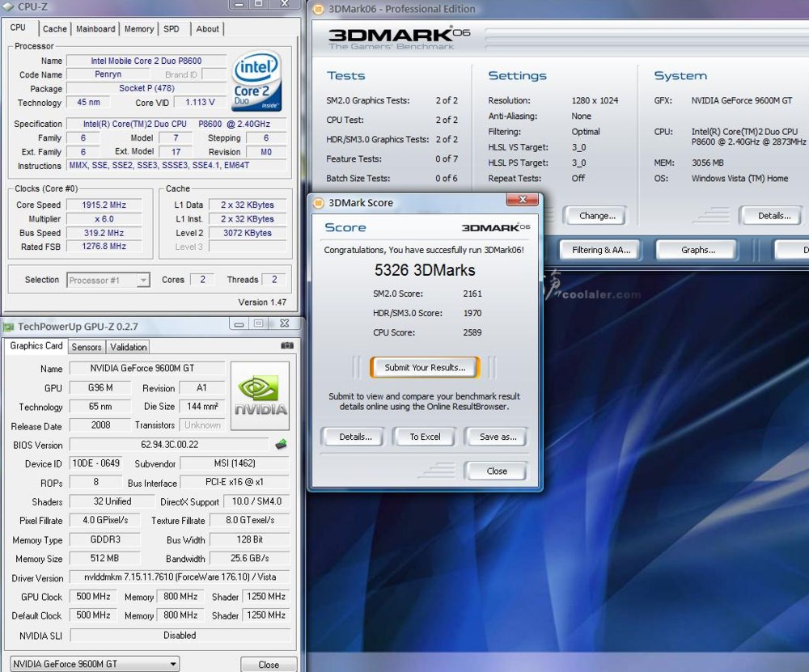The height and width of the screenshot is (672, 809).
Task: Open Details in the 3DMark Score dialog
Action: [355, 437]
